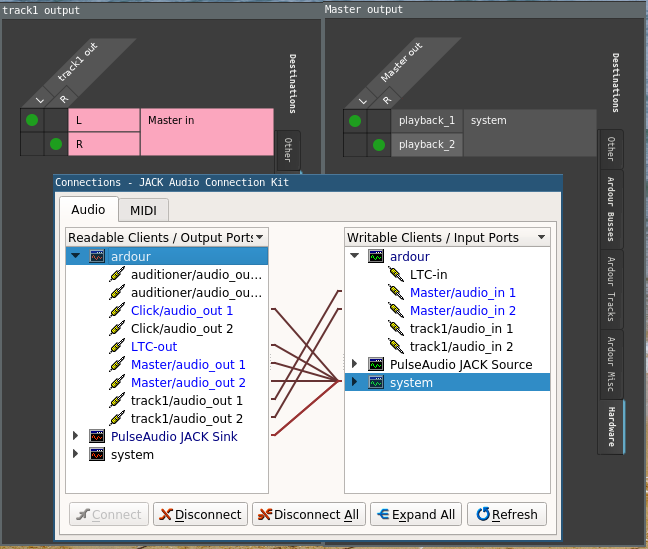Toggle track1 R to Master in R connection

pos(55,144)
